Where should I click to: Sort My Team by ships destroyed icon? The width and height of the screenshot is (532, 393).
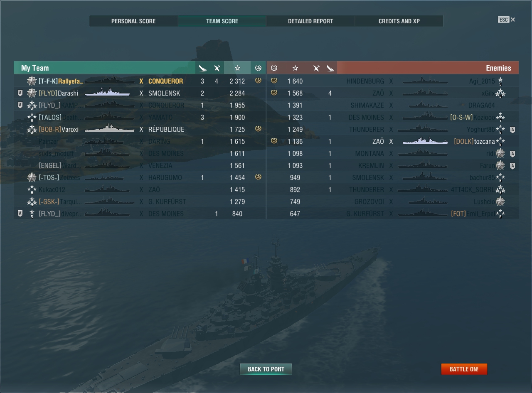click(202, 68)
